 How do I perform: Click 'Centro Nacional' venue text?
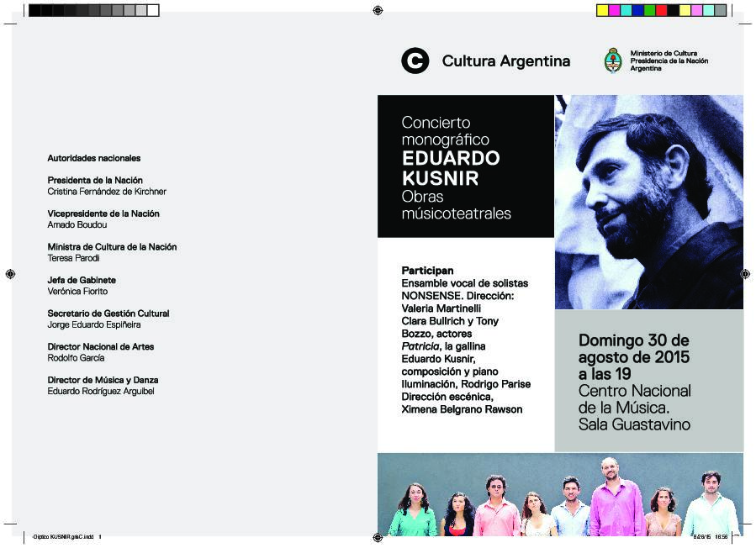tap(635, 391)
